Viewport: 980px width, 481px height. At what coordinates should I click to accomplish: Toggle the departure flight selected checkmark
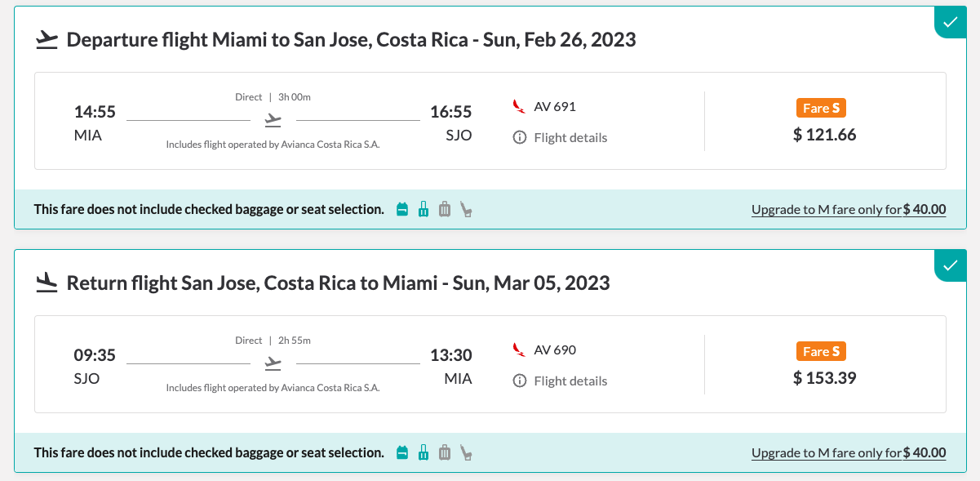click(x=950, y=22)
